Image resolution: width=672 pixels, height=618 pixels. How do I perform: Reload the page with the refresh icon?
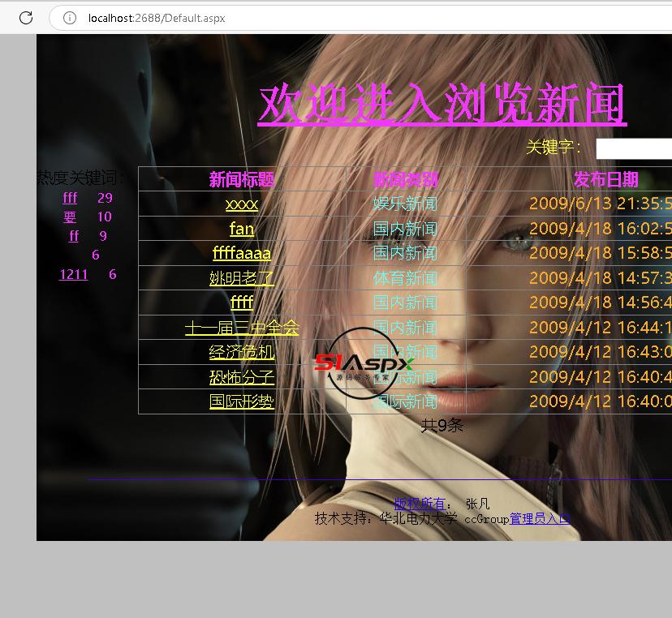26,18
